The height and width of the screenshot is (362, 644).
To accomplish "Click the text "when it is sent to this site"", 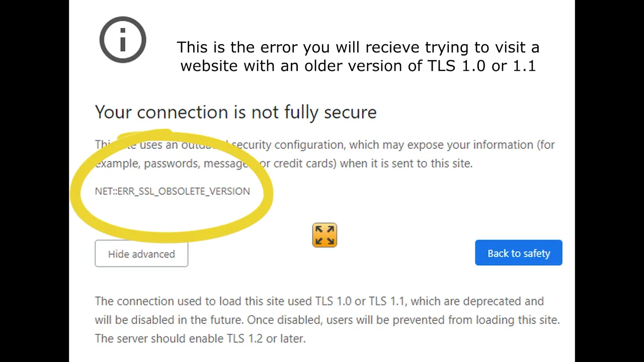I will [x=407, y=163].
